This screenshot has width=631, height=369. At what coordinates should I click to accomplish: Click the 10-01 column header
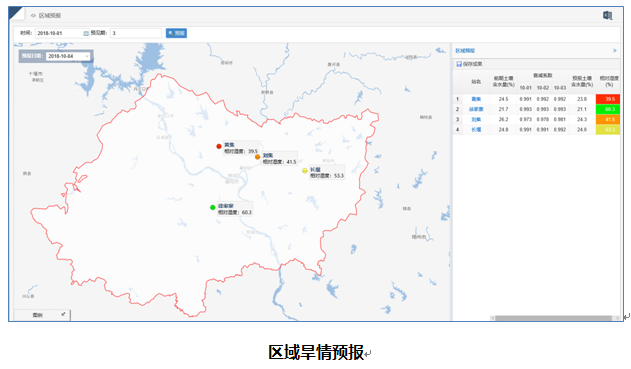pyautogui.click(x=526, y=88)
